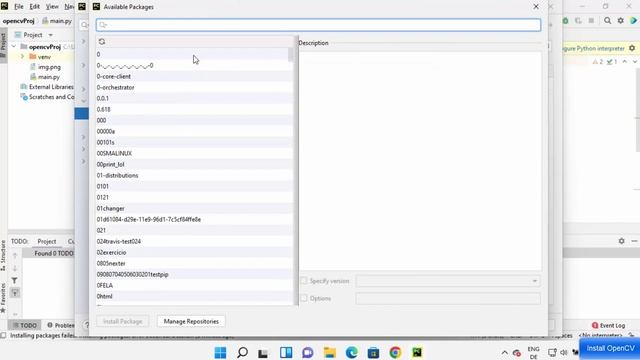Open the Problems tool window tab
The image size is (640, 360).
[x=60, y=325]
